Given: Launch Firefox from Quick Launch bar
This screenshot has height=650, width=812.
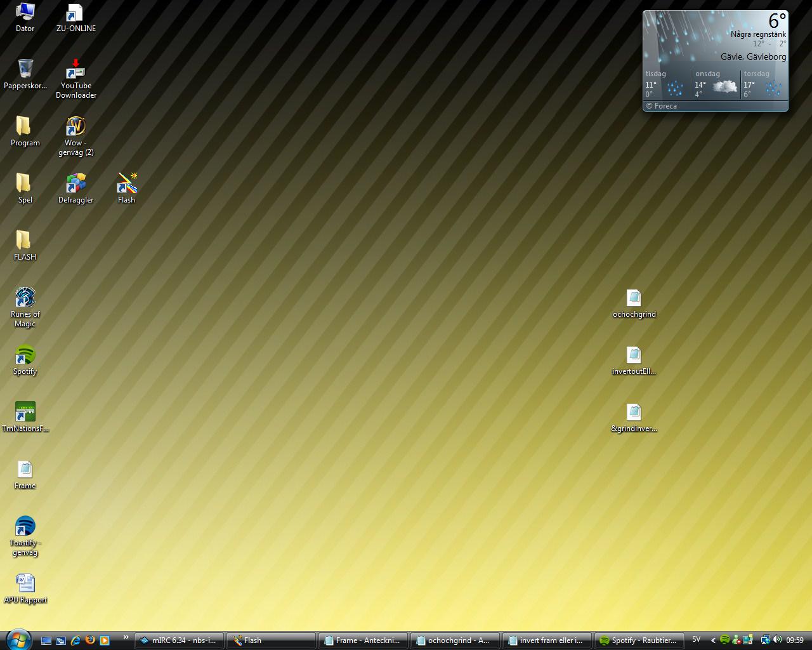Looking at the screenshot, I should (90, 640).
